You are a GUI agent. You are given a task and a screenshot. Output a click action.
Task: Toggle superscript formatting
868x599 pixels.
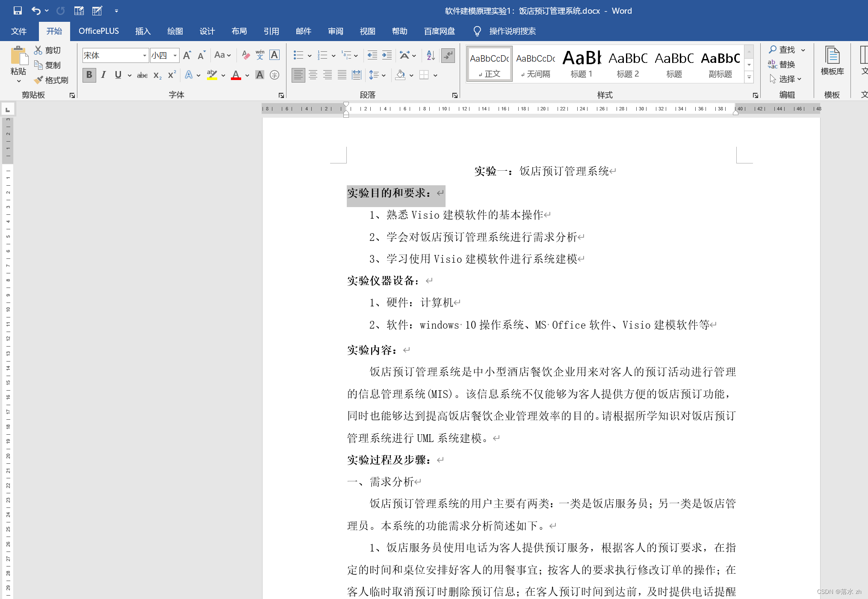pyautogui.click(x=172, y=75)
